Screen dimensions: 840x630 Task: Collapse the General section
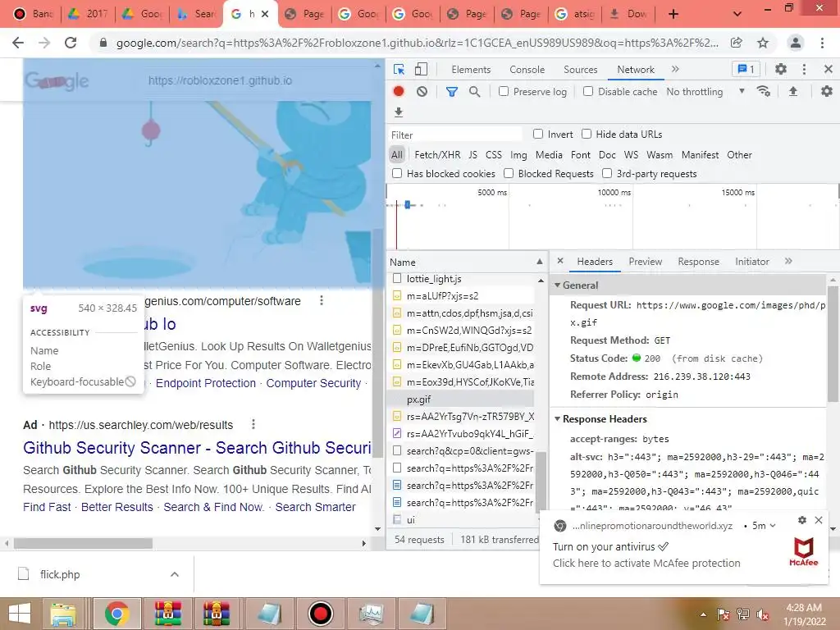557,285
